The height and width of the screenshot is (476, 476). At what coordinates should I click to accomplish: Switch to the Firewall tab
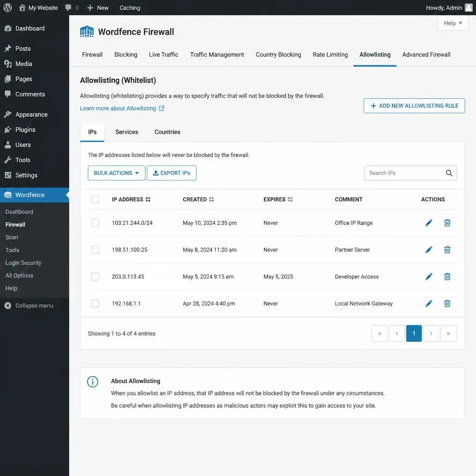click(x=93, y=55)
